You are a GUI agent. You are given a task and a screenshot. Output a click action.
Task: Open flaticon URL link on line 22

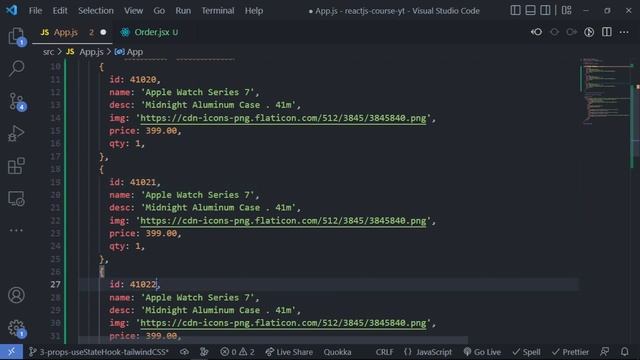(x=283, y=221)
